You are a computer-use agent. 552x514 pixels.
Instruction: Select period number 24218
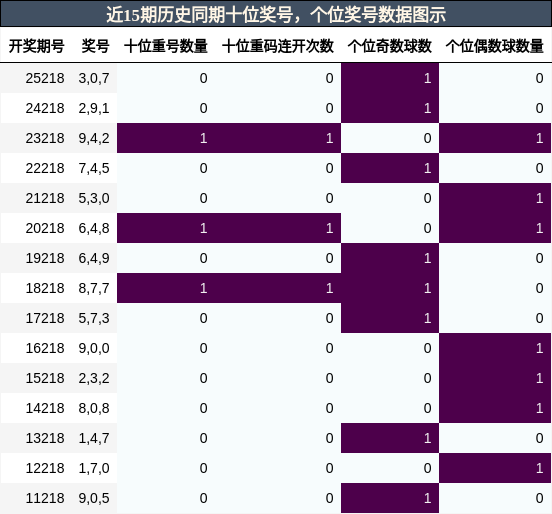45,108
